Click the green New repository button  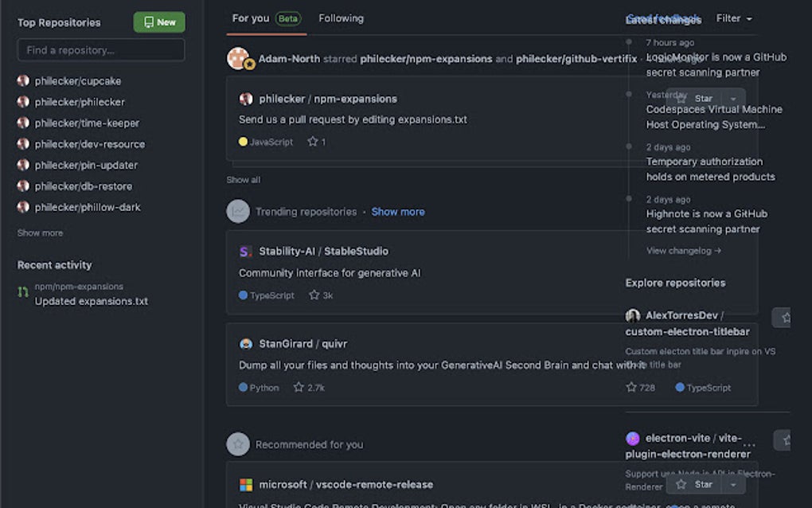(x=158, y=22)
